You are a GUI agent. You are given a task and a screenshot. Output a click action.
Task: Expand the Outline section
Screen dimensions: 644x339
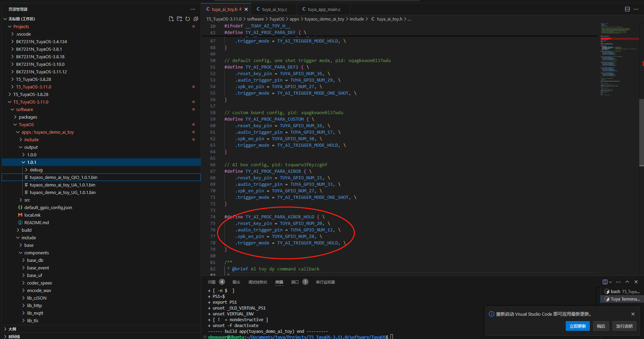coord(102,329)
